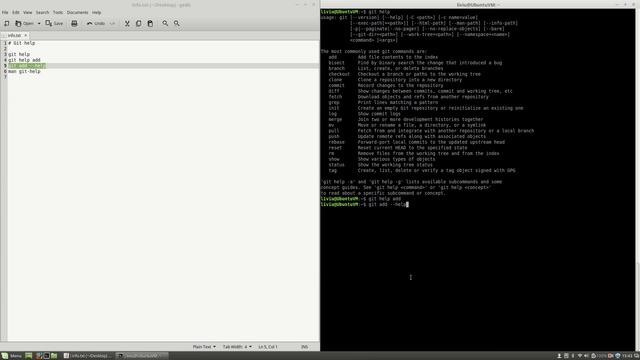
Task: Click the terminal command prompt line
Action: pyautogui.click(x=364, y=204)
